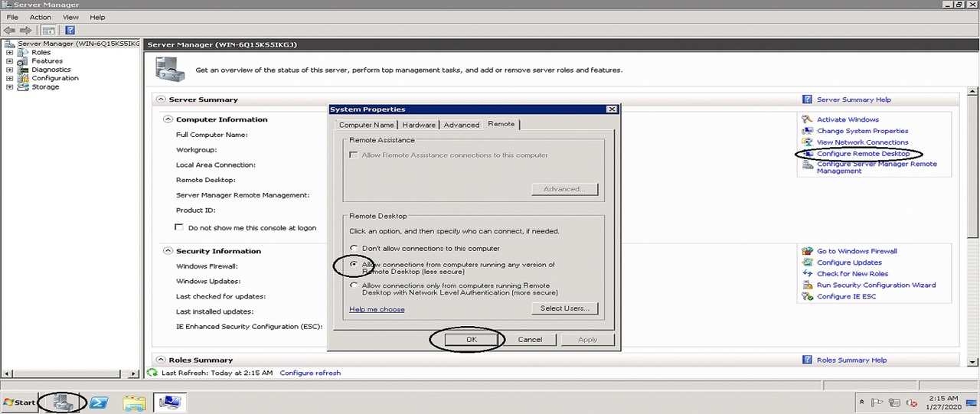Collapse the Computer Information section

(x=168, y=119)
